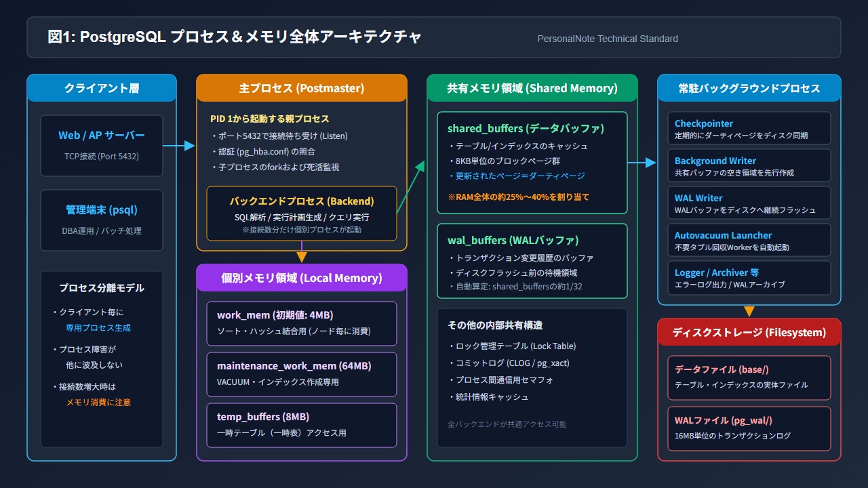Select the "個別メモリ領域 (Local Memory)" header
868x488 pixels.
302,278
